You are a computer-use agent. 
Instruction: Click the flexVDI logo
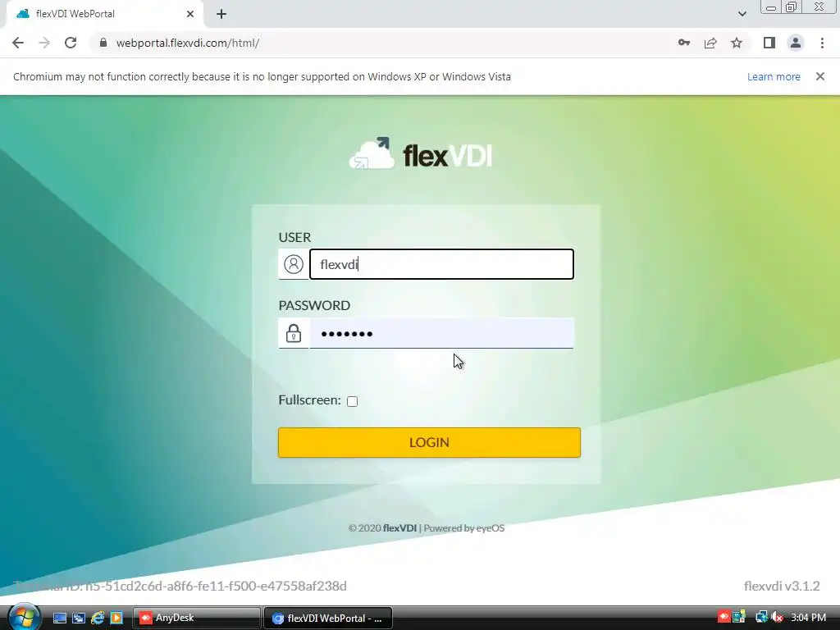pos(421,153)
